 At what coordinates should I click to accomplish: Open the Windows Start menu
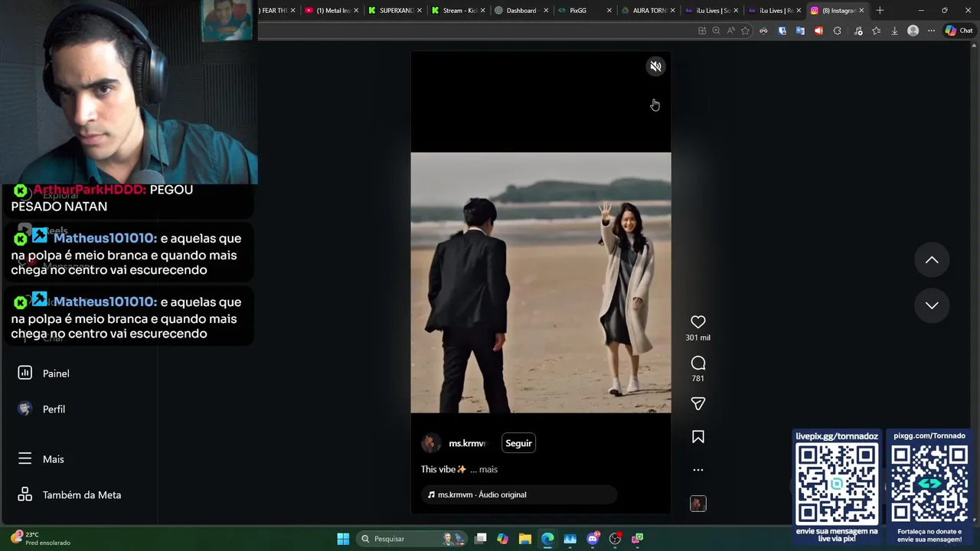click(343, 539)
